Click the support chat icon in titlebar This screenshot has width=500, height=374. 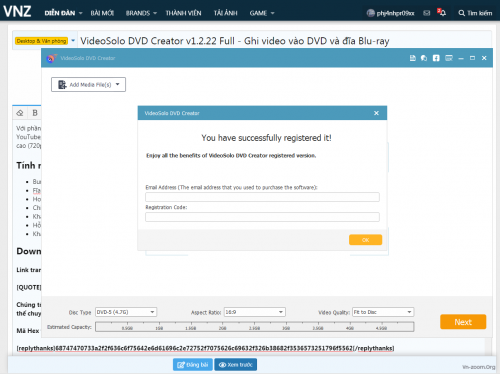pos(424,58)
